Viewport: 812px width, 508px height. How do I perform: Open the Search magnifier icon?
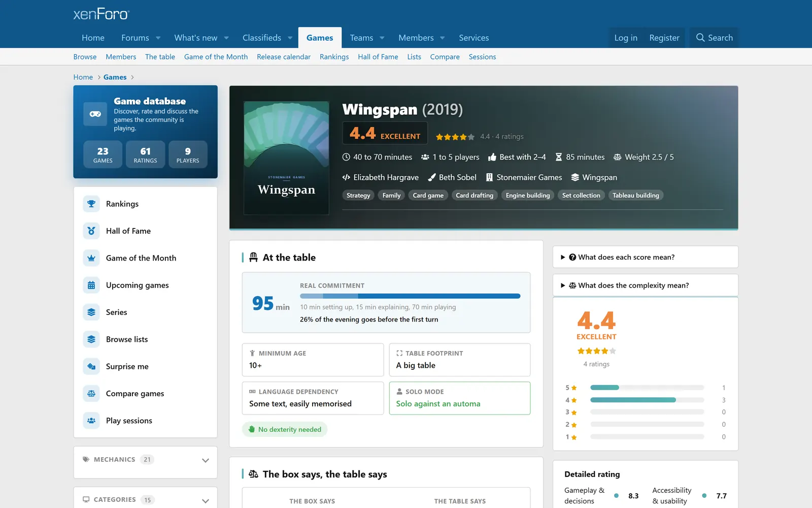(x=700, y=38)
